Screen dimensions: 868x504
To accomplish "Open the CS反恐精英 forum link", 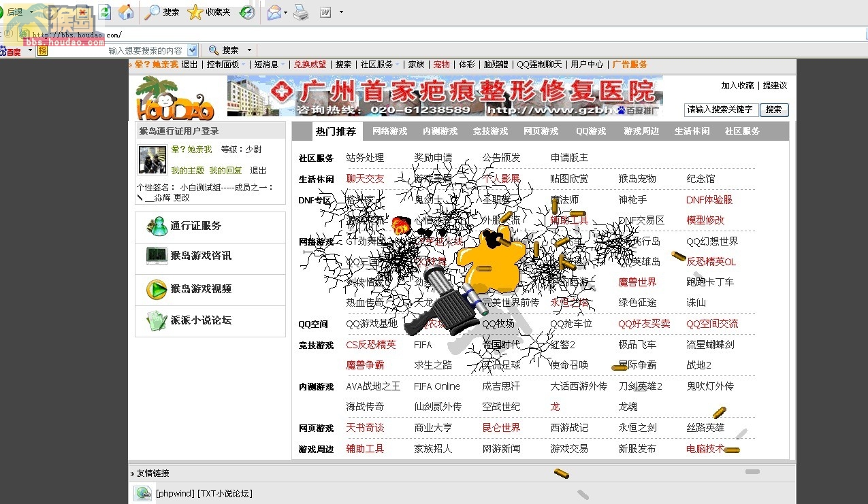I will 371,345.
